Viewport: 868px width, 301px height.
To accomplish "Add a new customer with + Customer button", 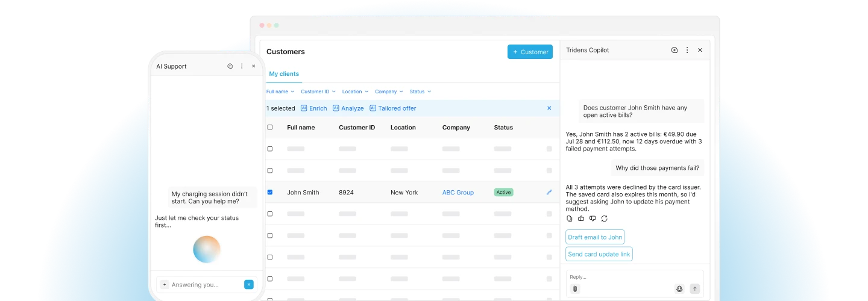I will click(x=530, y=52).
